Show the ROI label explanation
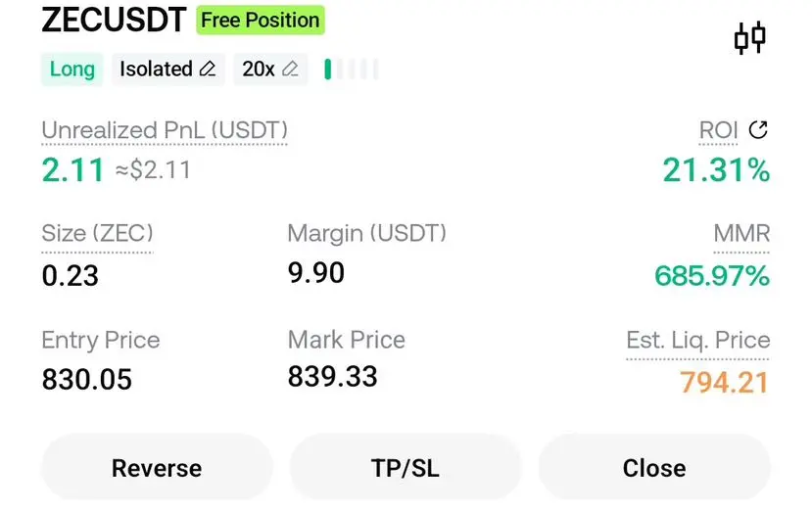 pyautogui.click(x=718, y=130)
